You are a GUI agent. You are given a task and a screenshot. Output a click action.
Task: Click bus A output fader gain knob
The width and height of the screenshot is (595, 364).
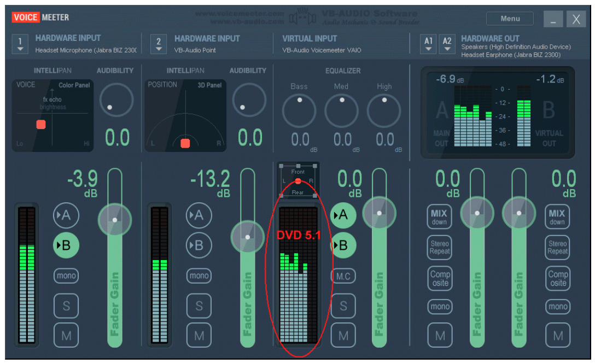477,213
